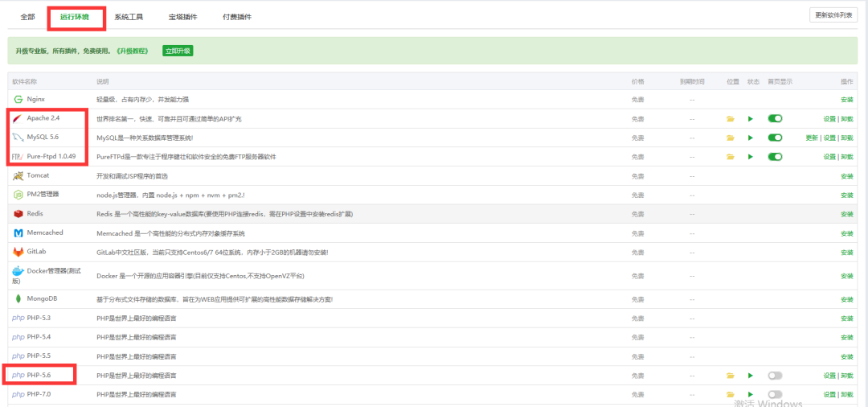The height and width of the screenshot is (407, 868).
Task: Click the PHP-5.5 php logo icon
Action: tap(18, 356)
